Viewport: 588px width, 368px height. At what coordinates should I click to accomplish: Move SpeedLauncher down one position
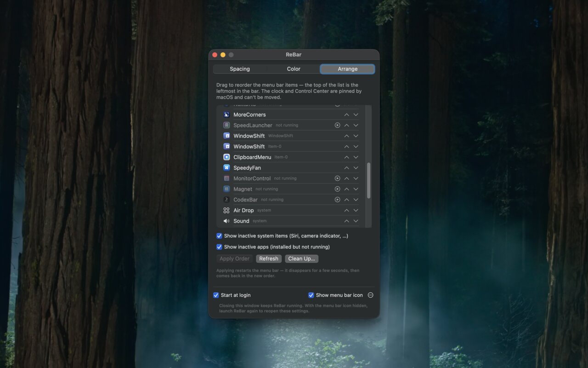click(x=356, y=125)
